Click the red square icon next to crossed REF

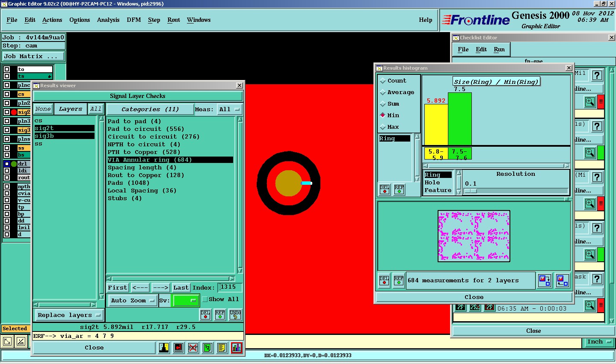(178, 348)
